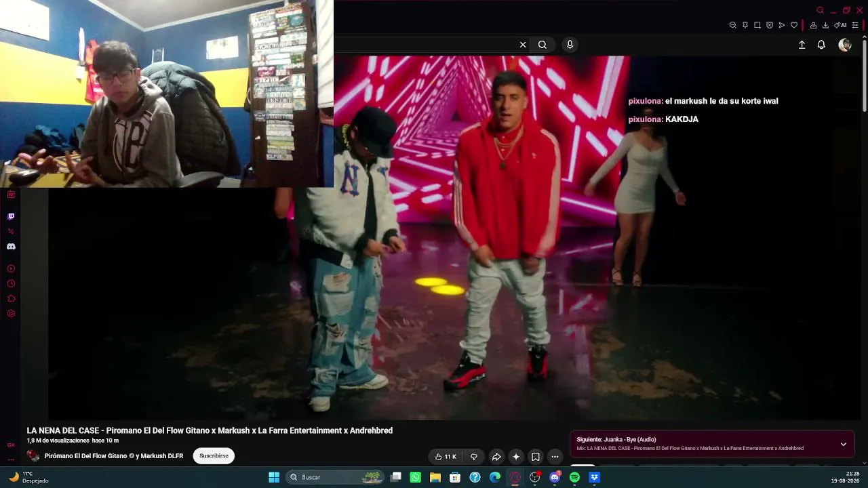Open the Windows Start menu
The width and height of the screenshot is (868, 488).
[x=274, y=477]
